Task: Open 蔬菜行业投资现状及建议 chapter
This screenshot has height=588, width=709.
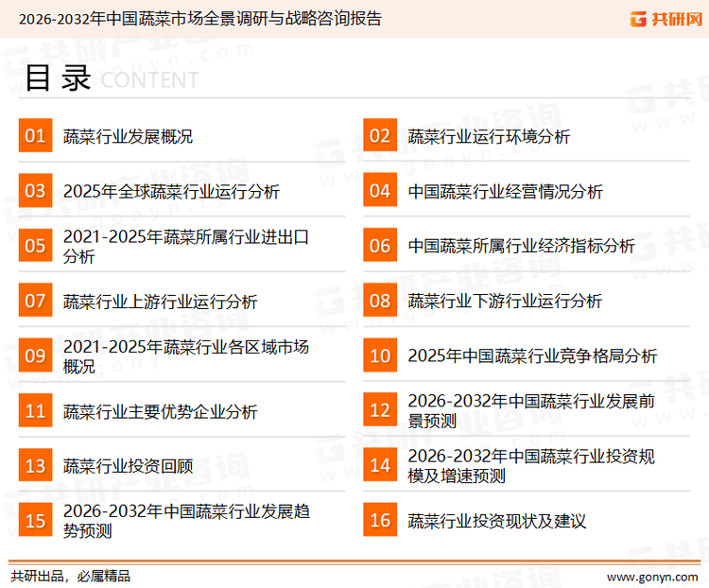Action: tap(497, 520)
